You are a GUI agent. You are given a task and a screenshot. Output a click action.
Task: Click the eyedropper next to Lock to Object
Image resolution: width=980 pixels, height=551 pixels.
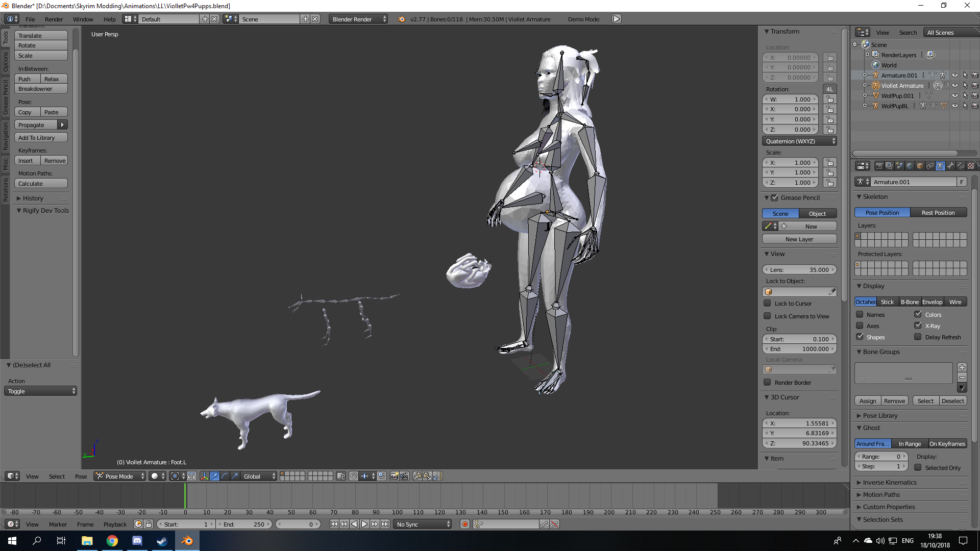(832, 292)
